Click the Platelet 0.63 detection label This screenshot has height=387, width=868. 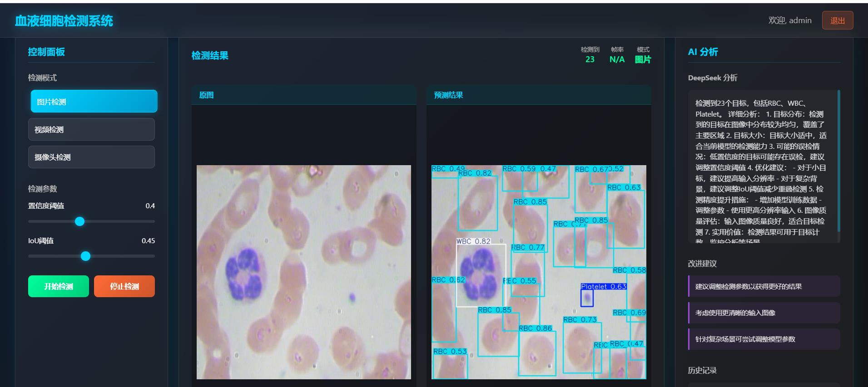click(x=604, y=286)
